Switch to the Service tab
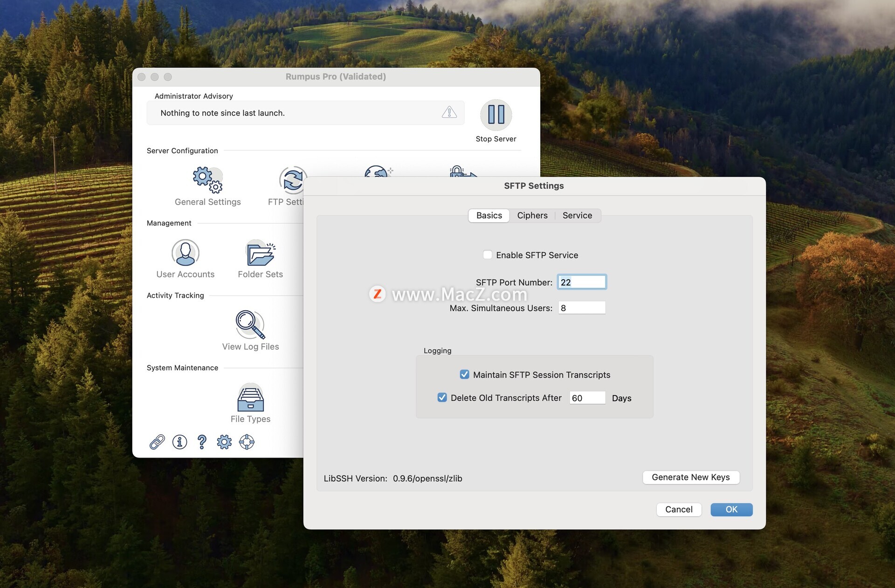This screenshot has height=588, width=895. coord(577,215)
